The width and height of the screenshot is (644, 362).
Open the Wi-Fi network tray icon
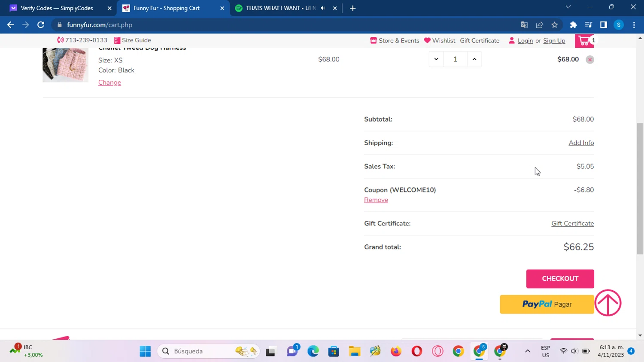(x=563, y=351)
